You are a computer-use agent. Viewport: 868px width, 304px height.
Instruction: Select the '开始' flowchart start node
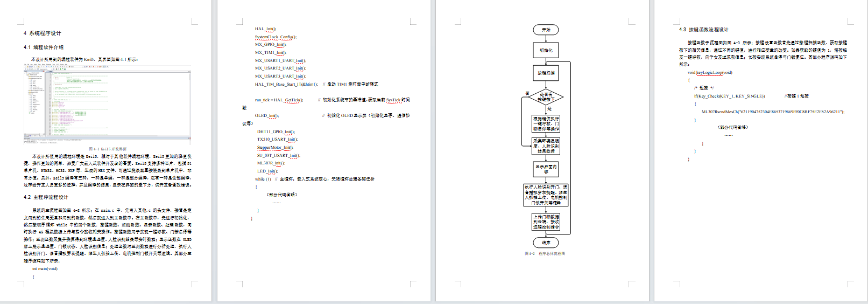pyautogui.click(x=546, y=30)
